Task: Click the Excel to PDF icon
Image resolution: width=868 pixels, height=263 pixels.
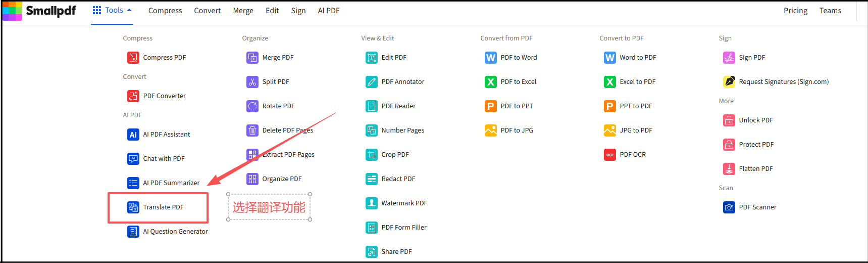Action: (609, 82)
